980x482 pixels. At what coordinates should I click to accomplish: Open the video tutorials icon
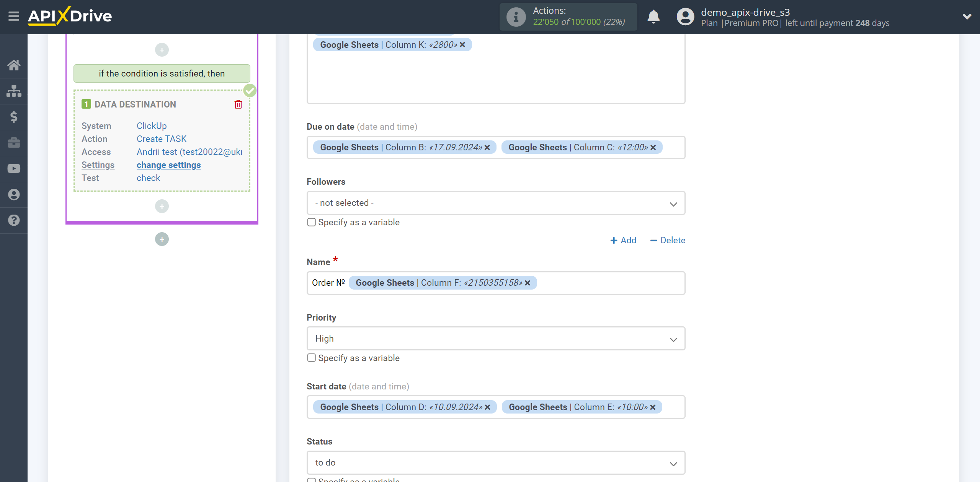(x=14, y=169)
